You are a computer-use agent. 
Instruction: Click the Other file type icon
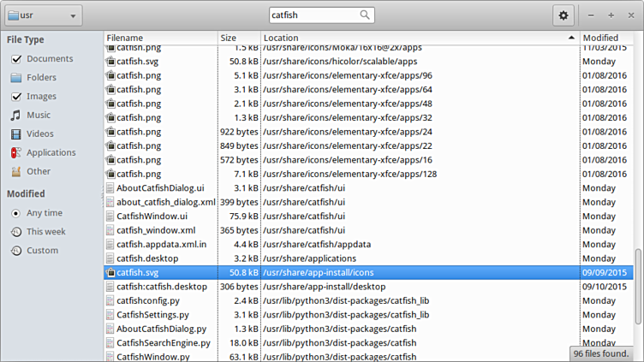point(15,172)
